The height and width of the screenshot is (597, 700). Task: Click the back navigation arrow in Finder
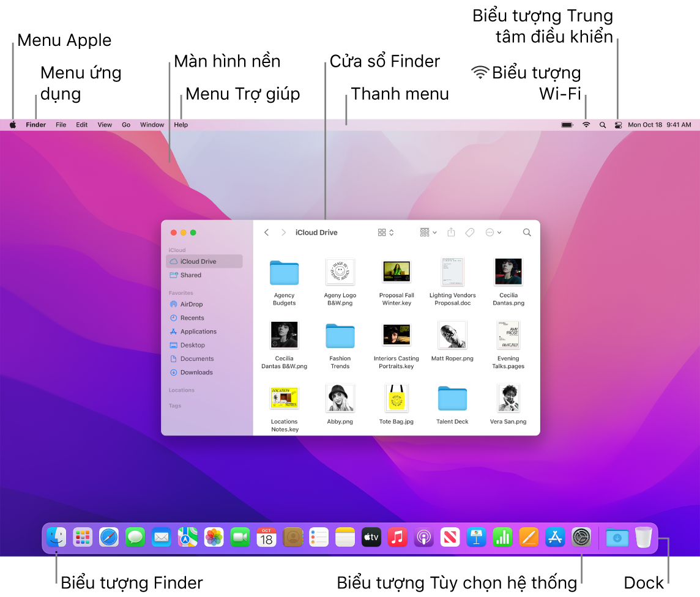pos(266,232)
